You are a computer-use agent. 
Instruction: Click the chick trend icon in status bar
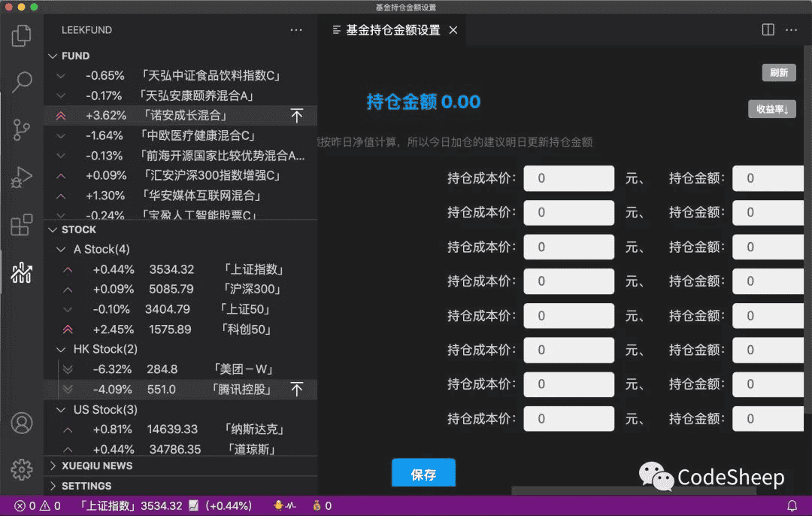pyautogui.click(x=284, y=505)
